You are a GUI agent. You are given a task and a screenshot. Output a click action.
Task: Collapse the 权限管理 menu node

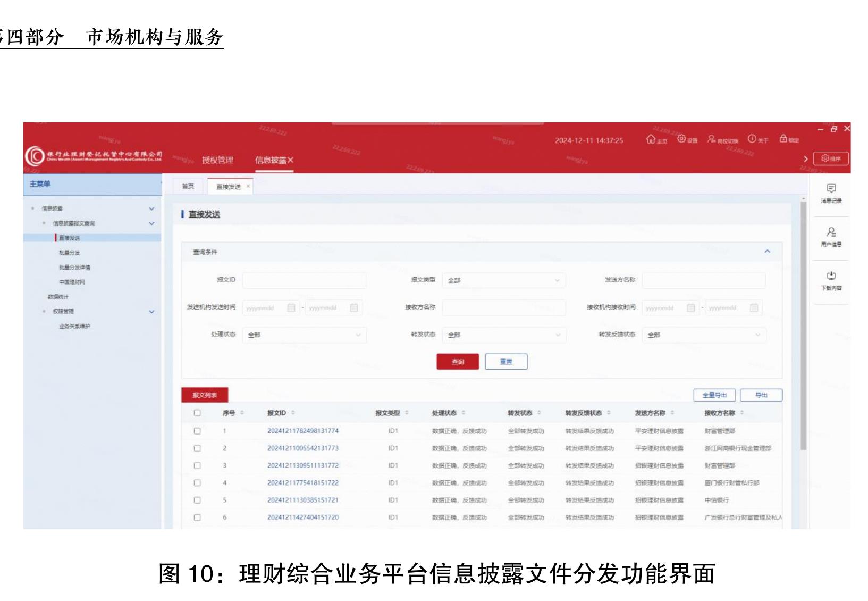tap(151, 312)
